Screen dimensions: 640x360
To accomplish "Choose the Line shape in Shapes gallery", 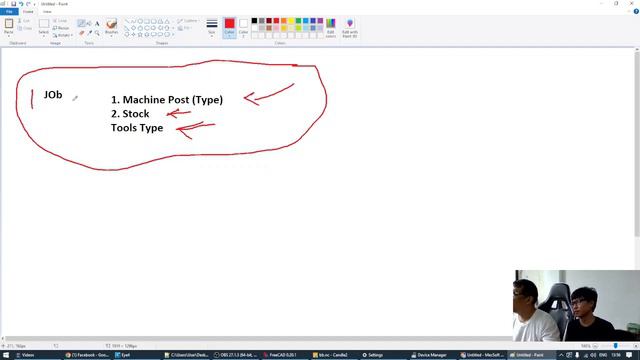I will pos(127,21).
